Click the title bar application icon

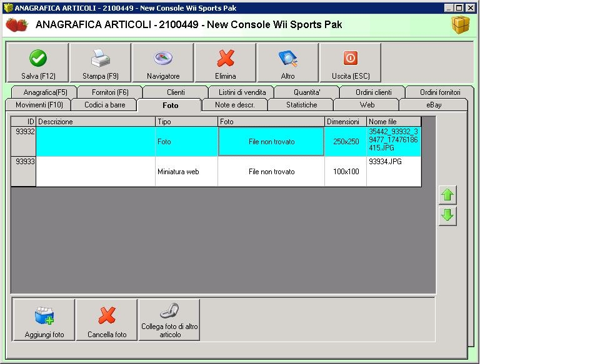pos(8,7)
